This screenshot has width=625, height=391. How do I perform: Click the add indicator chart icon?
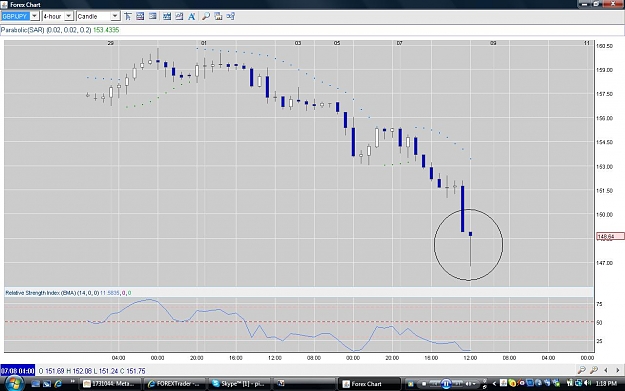coord(167,16)
